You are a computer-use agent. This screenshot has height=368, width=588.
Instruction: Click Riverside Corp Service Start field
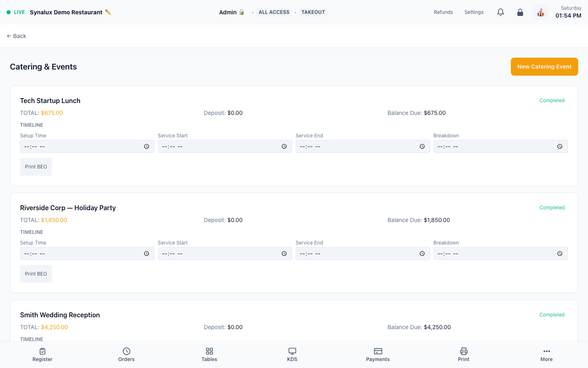pos(225,254)
